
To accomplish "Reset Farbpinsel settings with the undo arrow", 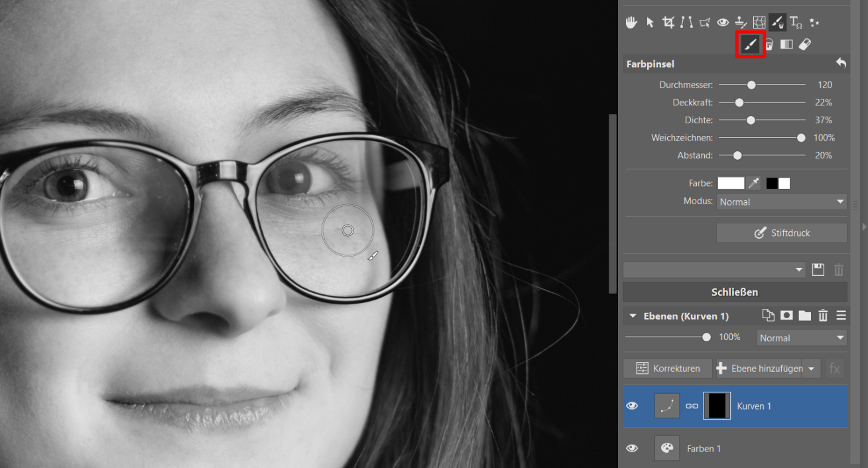I will [841, 63].
